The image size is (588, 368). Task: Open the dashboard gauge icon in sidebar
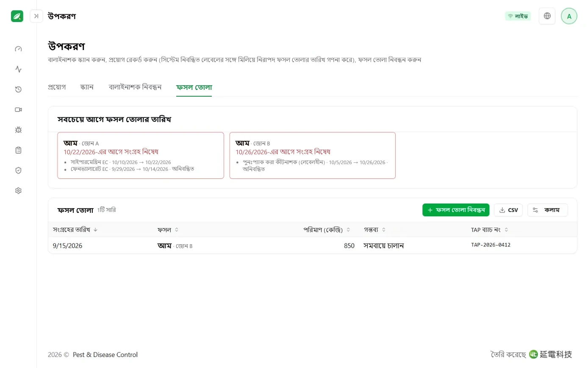pyautogui.click(x=18, y=49)
